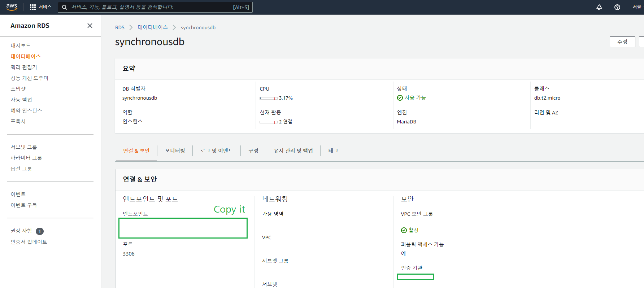Switch to the 유지 관리 및 백업 tab
Viewport: 644px width, 288px height.
click(x=293, y=151)
